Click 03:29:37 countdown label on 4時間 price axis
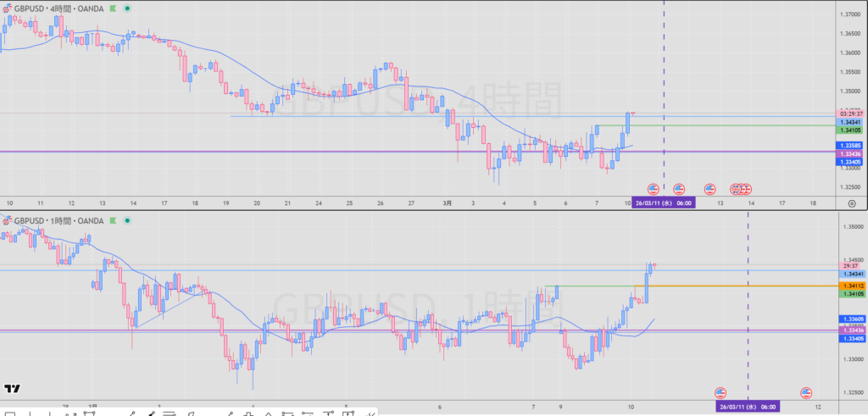868x416 pixels. (x=850, y=114)
